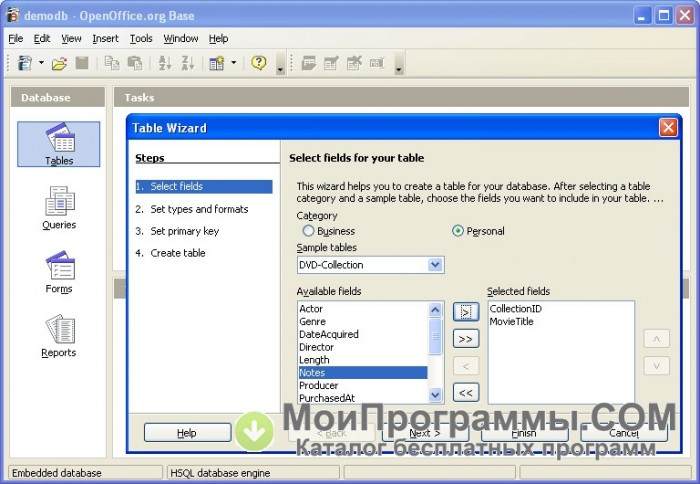The height and width of the screenshot is (484, 700).
Task: Click the Edit table toolbar icon
Action: pyautogui.click(x=331, y=63)
